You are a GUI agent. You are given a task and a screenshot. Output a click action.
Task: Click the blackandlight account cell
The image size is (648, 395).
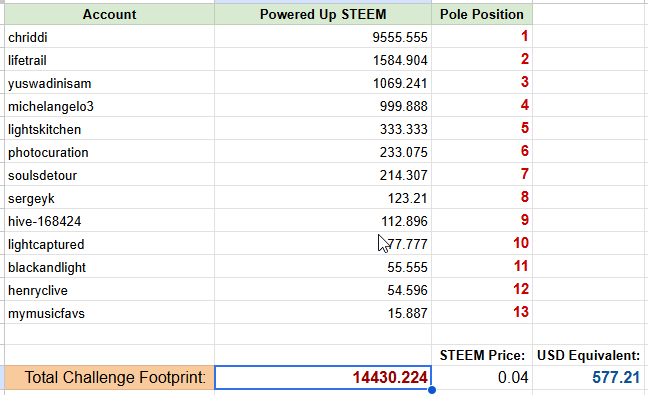110,267
